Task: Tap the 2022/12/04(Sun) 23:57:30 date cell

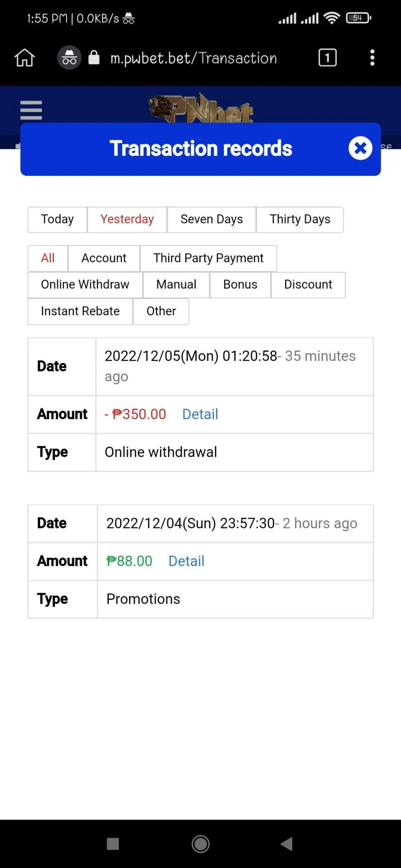Action: click(235, 524)
